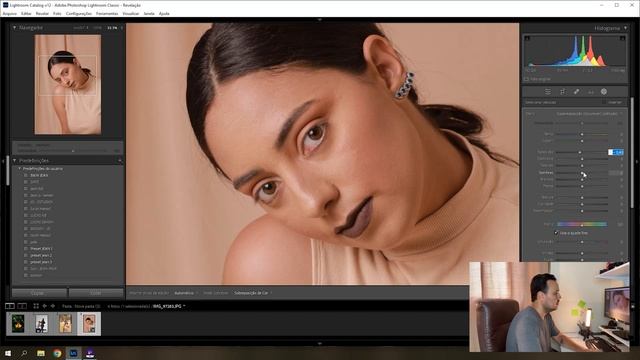Enable the Foto original checkbox
The height and width of the screenshot is (360, 640).
[x=527, y=79]
